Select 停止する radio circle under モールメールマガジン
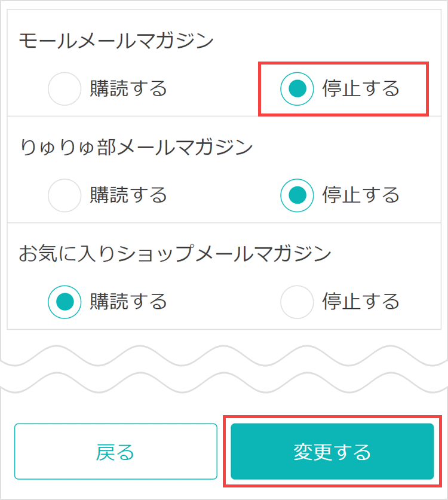 pos(297,88)
